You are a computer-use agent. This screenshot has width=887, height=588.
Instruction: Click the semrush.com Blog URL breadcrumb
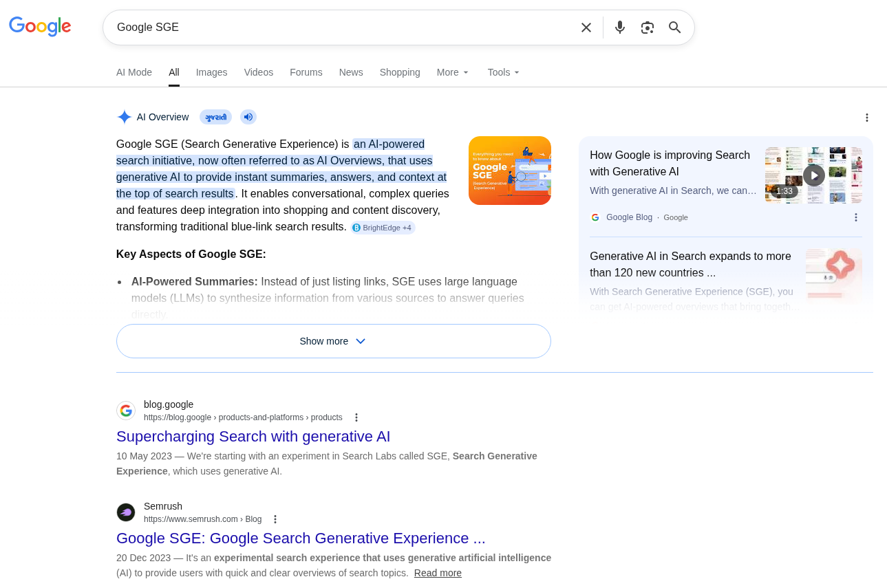[x=203, y=519]
